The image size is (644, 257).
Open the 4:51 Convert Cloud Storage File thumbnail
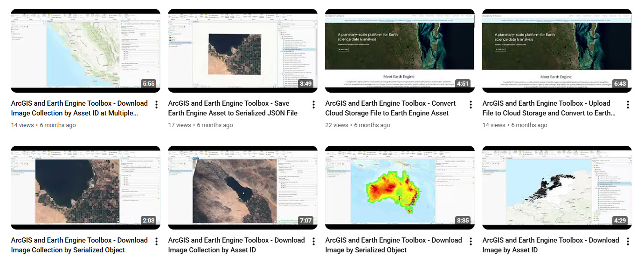coord(400,51)
